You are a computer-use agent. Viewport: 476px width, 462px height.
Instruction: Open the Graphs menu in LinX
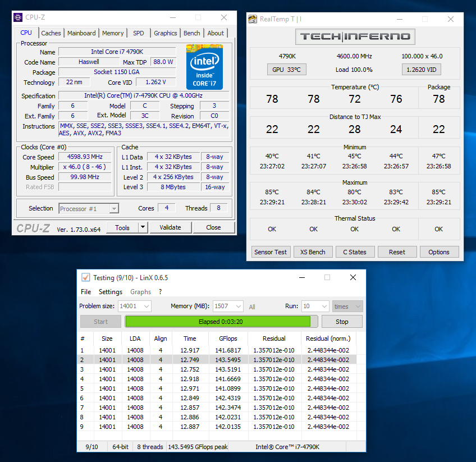(x=140, y=292)
